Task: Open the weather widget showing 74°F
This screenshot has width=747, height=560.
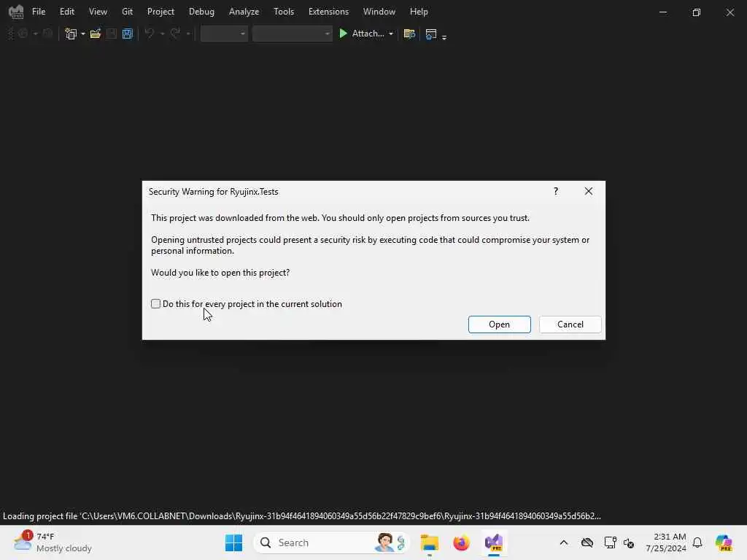Action: pos(53,542)
